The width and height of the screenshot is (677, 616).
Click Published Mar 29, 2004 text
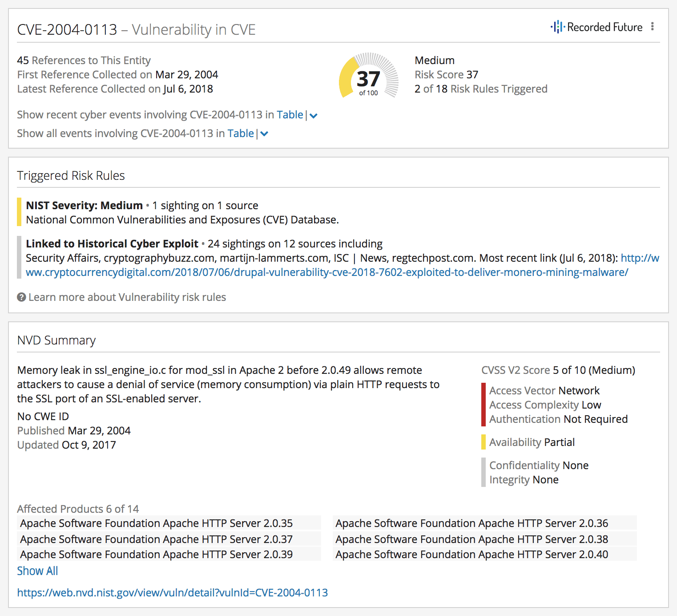(74, 430)
